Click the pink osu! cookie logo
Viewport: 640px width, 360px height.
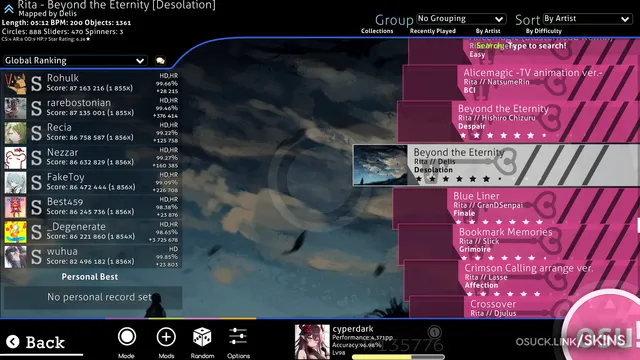(x=604, y=327)
